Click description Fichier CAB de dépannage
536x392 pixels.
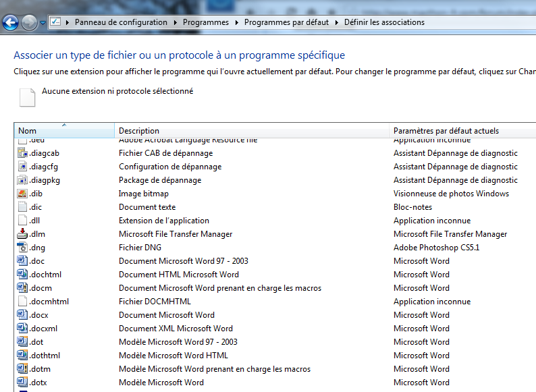click(166, 153)
